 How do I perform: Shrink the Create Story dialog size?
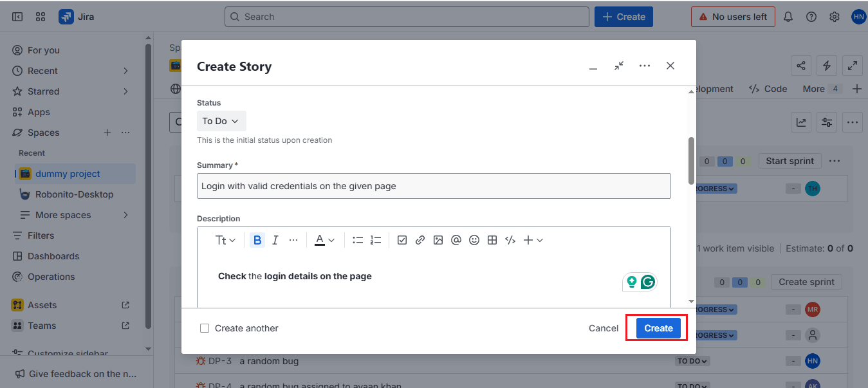pos(619,66)
